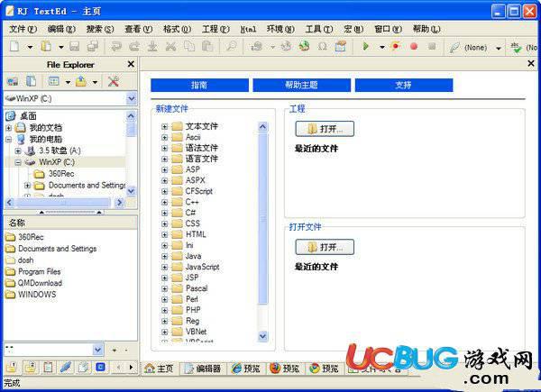
Task: Expand the Documents and Settings tree node
Action: pyautogui.click(x=27, y=186)
